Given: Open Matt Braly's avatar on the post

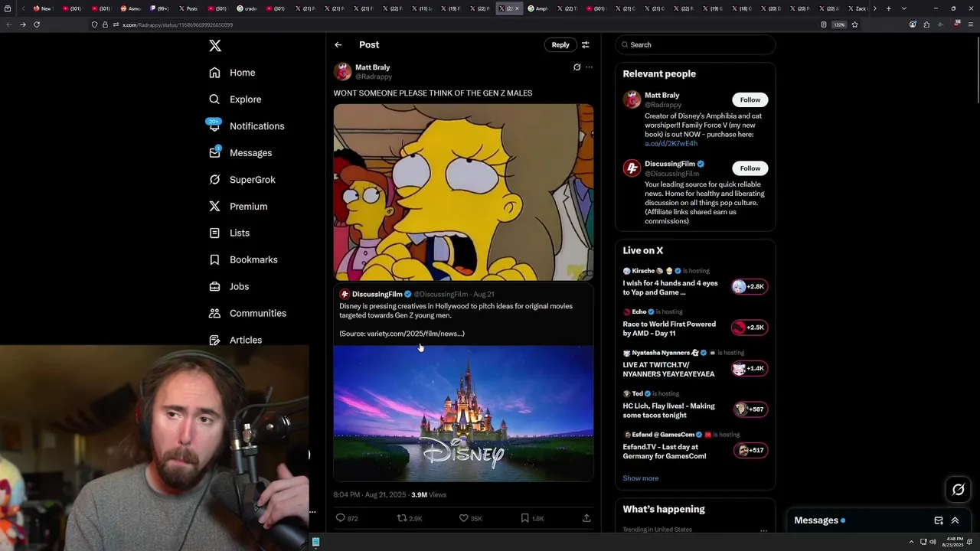Looking at the screenshot, I should click(x=342, y=72).
